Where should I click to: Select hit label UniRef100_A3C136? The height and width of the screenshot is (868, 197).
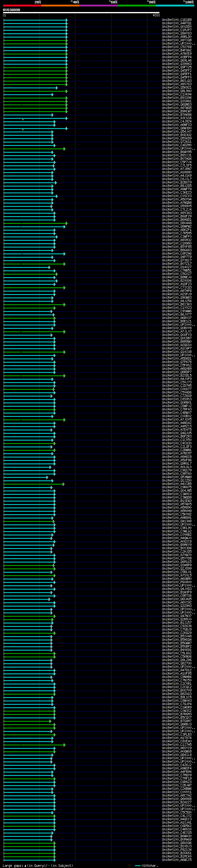coord(177,118)
